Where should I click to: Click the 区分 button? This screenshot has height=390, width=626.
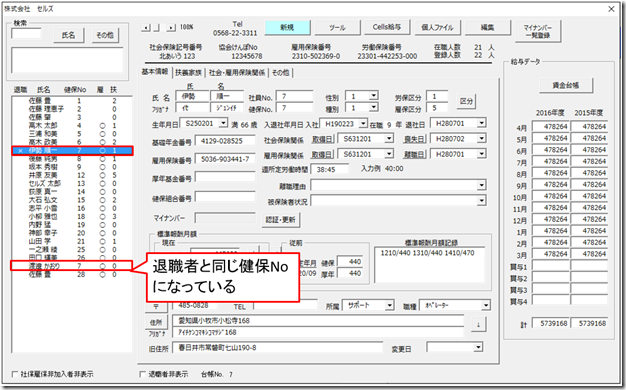(466, 101)
